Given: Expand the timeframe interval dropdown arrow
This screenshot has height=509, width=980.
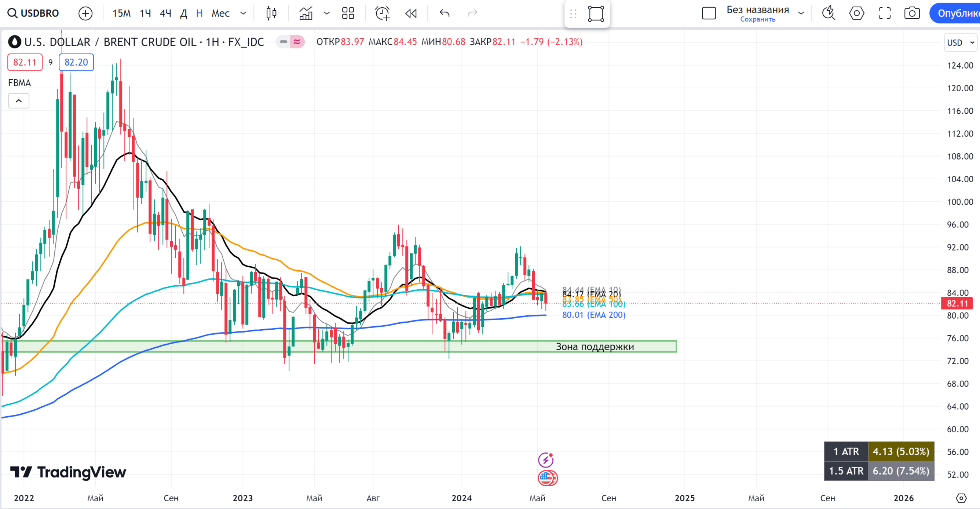Looking at the screenshot, I should tap(243, 13).
